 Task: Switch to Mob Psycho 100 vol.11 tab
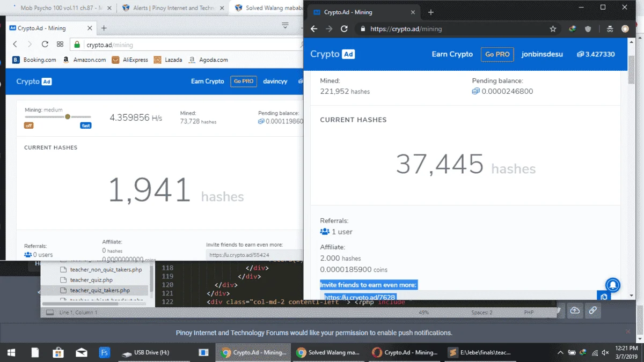pos(60,8)
